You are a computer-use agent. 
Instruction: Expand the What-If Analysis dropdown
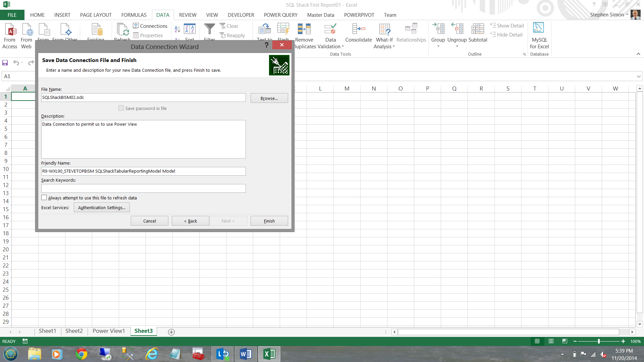pyautogui.click(x=393, y=47)
